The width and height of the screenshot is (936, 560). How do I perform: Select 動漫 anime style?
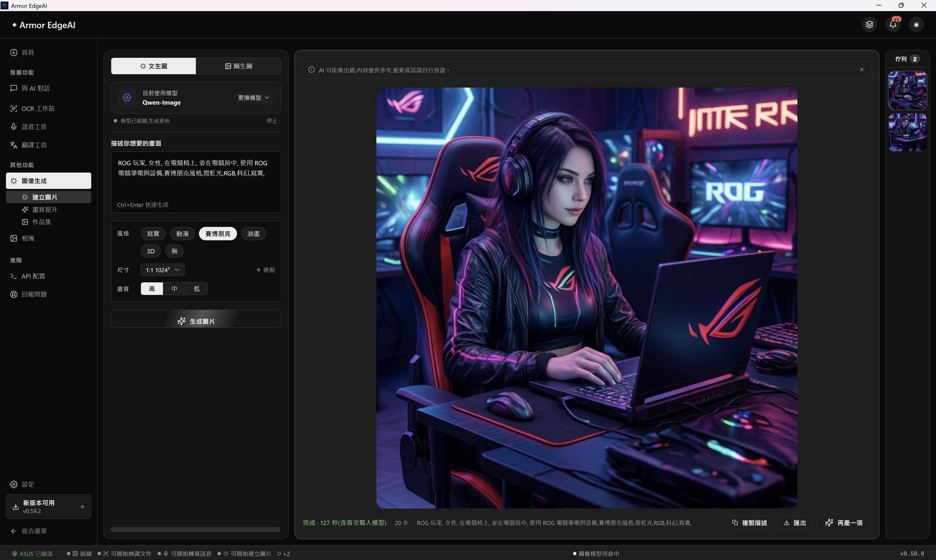(182, 234)
